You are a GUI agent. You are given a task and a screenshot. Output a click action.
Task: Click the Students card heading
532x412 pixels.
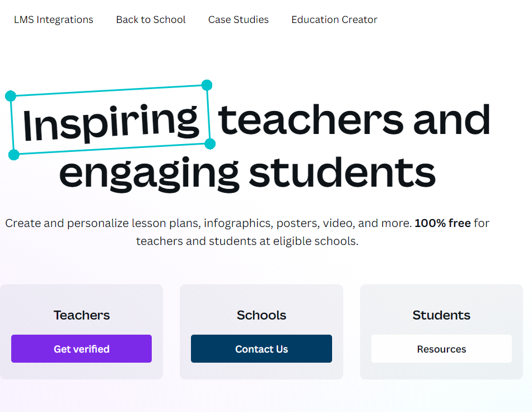pos(441,315)
